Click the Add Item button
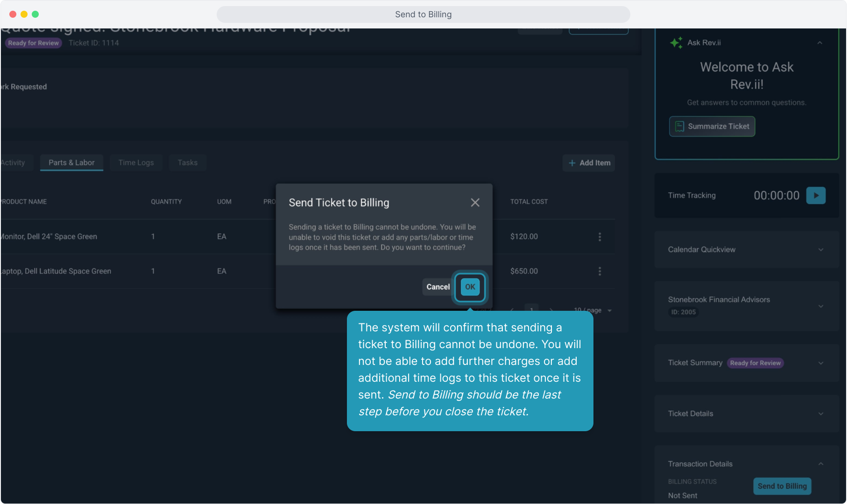Screen dimensions: 847x504 tap(589, 163)
